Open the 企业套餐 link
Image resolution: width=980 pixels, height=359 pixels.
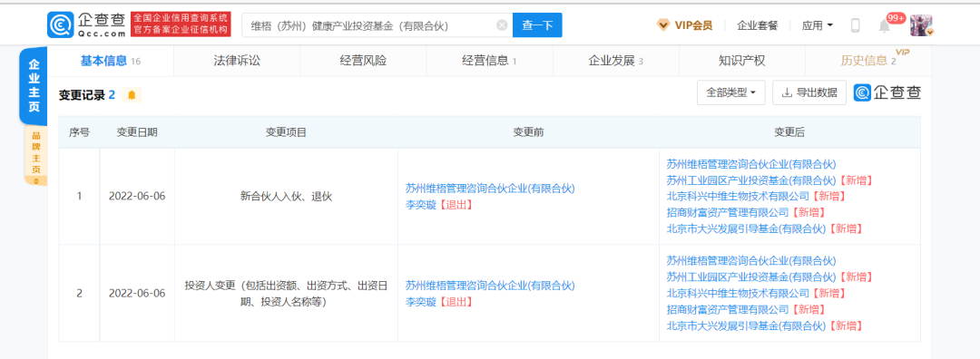click(x=758, y=25)
